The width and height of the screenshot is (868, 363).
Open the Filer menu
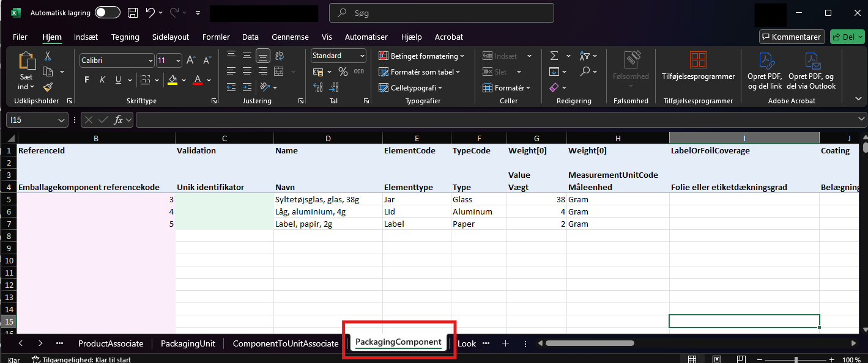pyautogui.click(x=20, y=37)
